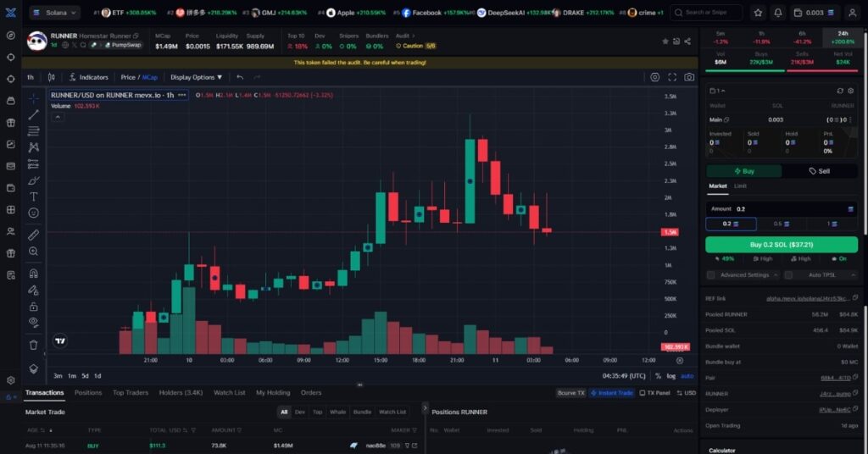The width and height of the screenshot is (868, 454).
Task: Select the ruler measure tool
Action: point(33,235)
